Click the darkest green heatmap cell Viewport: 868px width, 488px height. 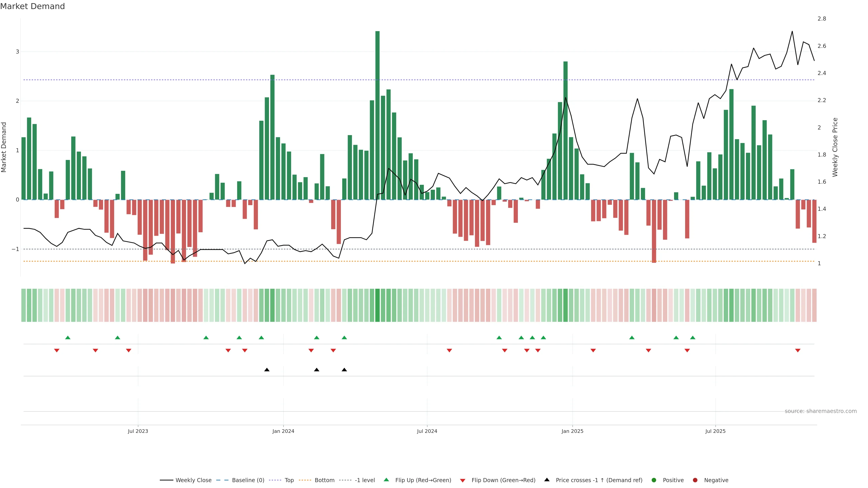(x=377, y=305)
